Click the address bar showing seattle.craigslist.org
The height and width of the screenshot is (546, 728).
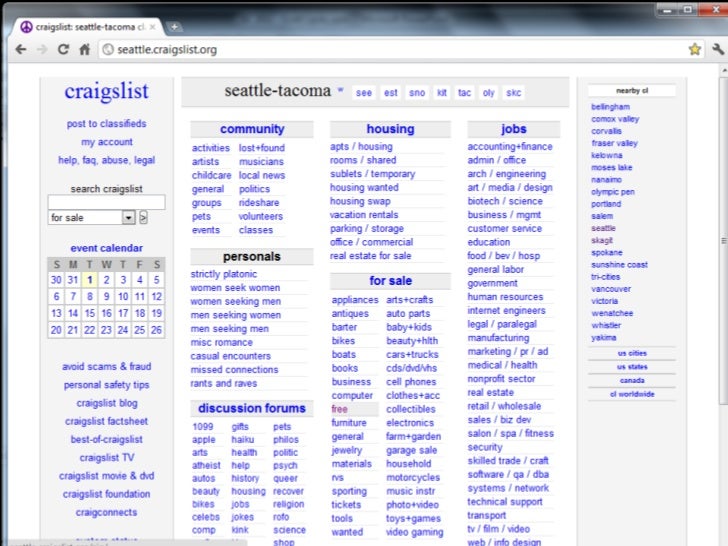point(392,49)
